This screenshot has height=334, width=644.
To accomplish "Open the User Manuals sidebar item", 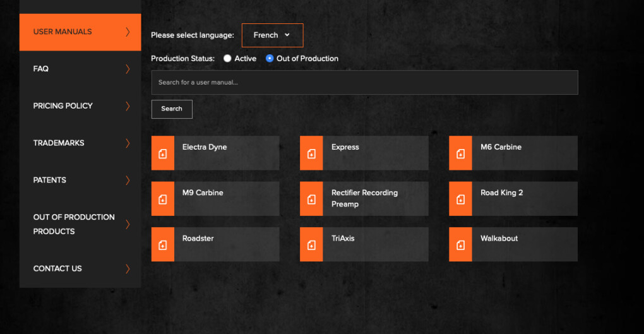I will pos(63,32).
